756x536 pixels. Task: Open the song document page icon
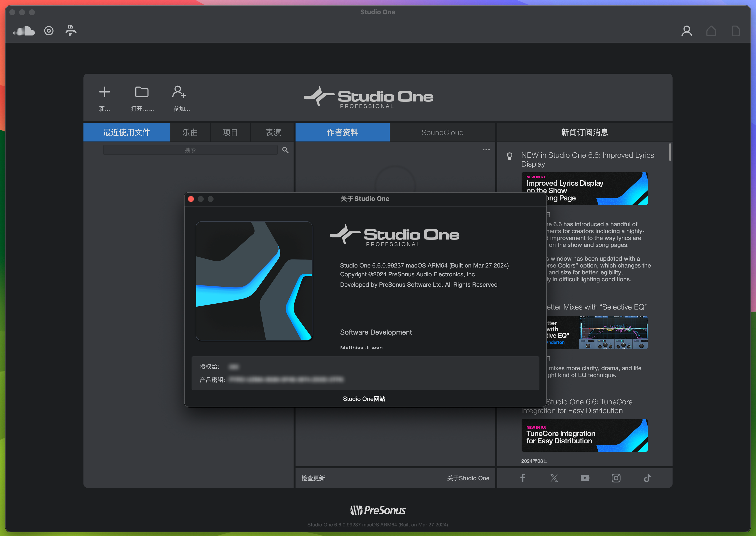point(736,31)
